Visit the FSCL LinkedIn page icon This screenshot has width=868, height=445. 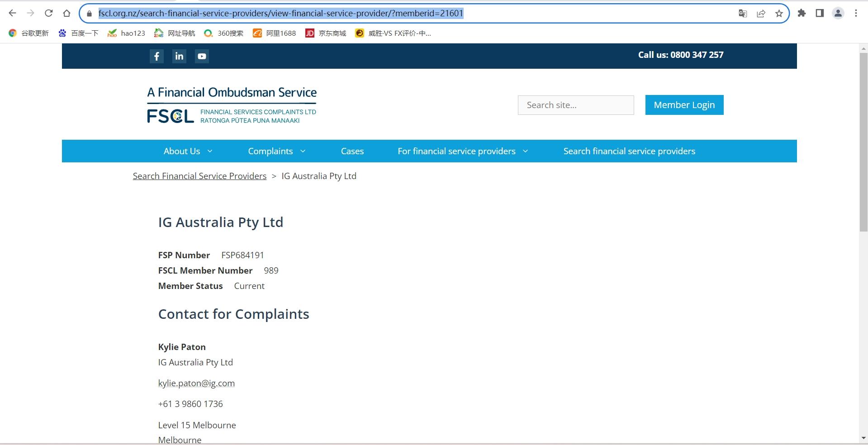click(x=179, y=56)
